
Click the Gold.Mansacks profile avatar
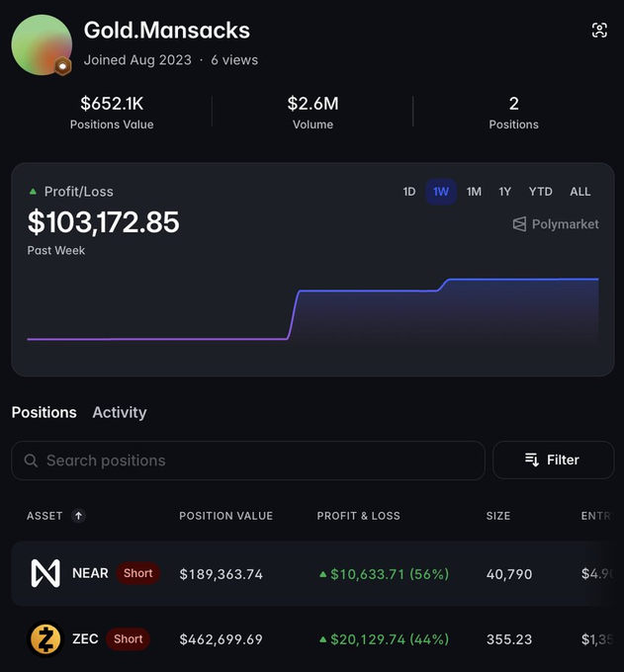pyautogui.click(x=42, y=45)
